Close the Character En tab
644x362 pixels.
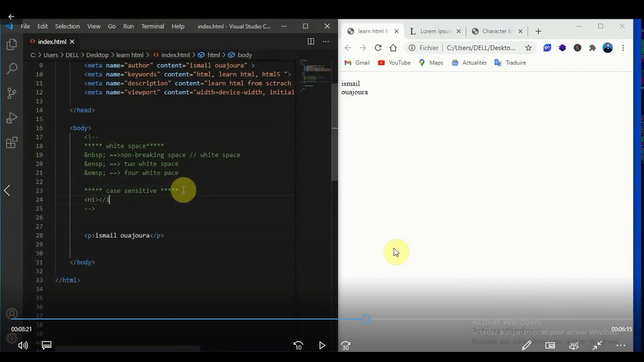[x=520, y=31]
